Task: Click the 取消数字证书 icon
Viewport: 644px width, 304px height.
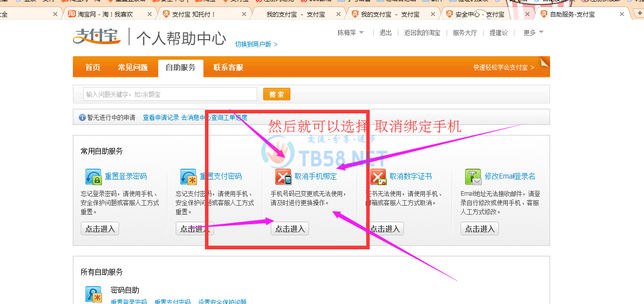Action: (x=378, y=177)
